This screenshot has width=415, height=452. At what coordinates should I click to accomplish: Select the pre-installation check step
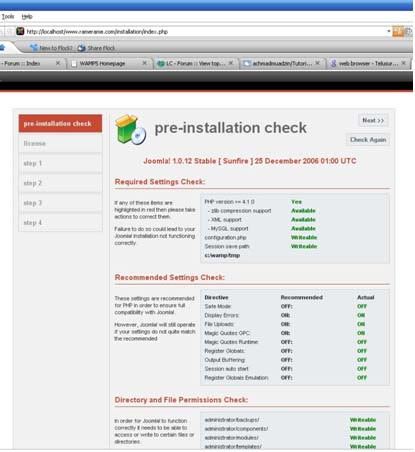[x=60, y=124]
